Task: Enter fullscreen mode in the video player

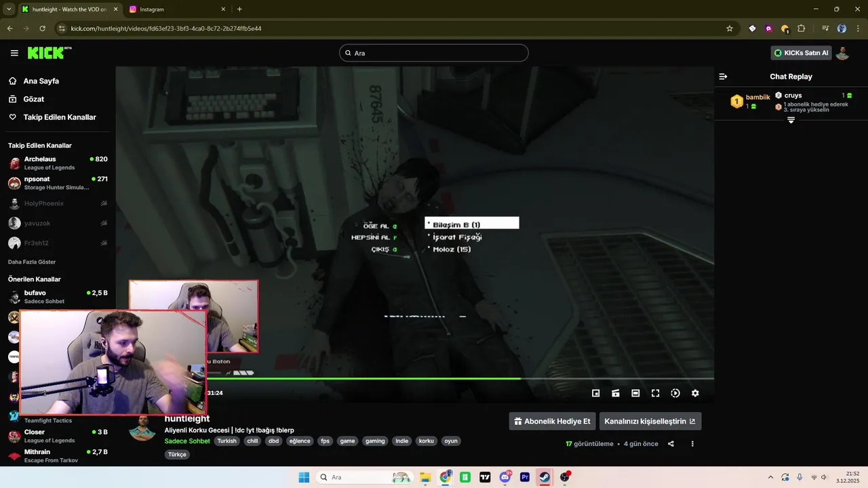Action: tap(656, 393)
